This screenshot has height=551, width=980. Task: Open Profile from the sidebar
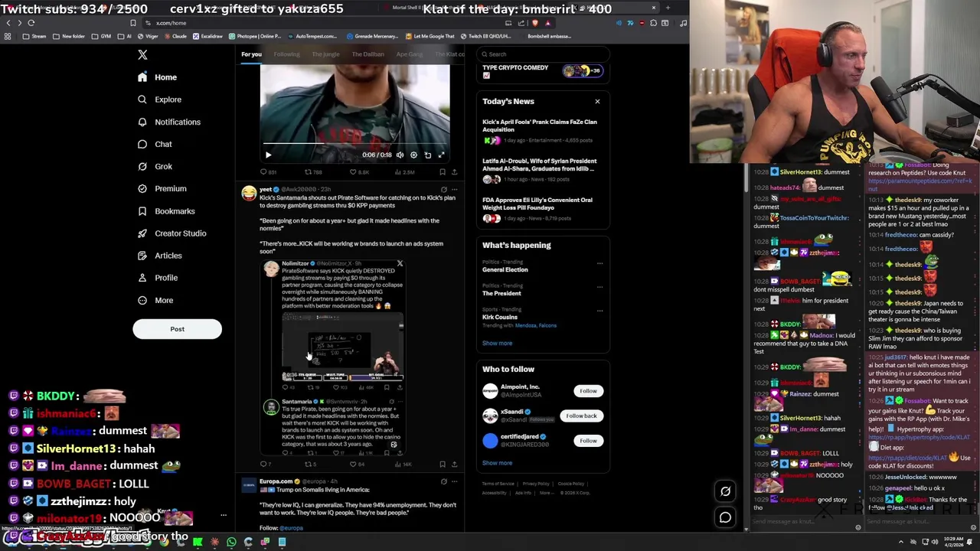157,278
